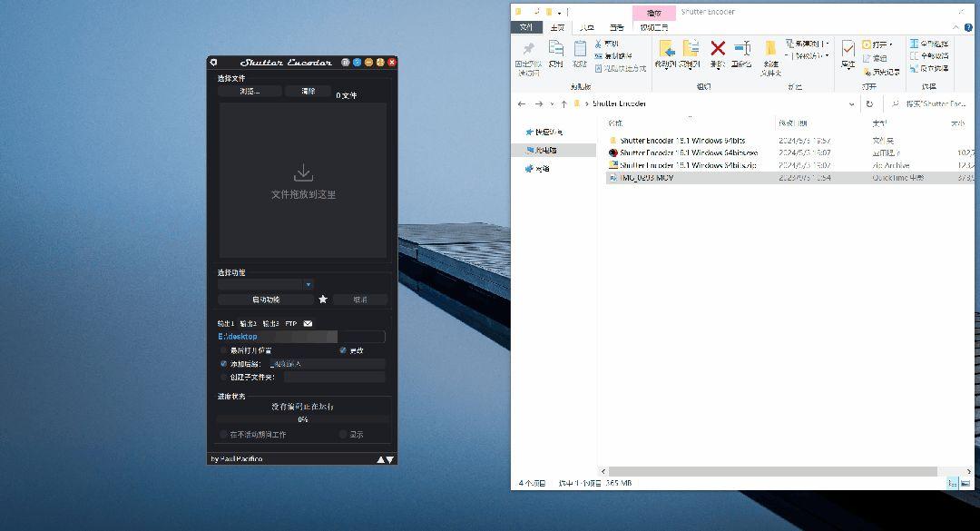Viewport: 980px width, 531px height.
Task: Toggle the 'change' checkbox next to output path
Action: pyautogui.click(x=343, y=350)
